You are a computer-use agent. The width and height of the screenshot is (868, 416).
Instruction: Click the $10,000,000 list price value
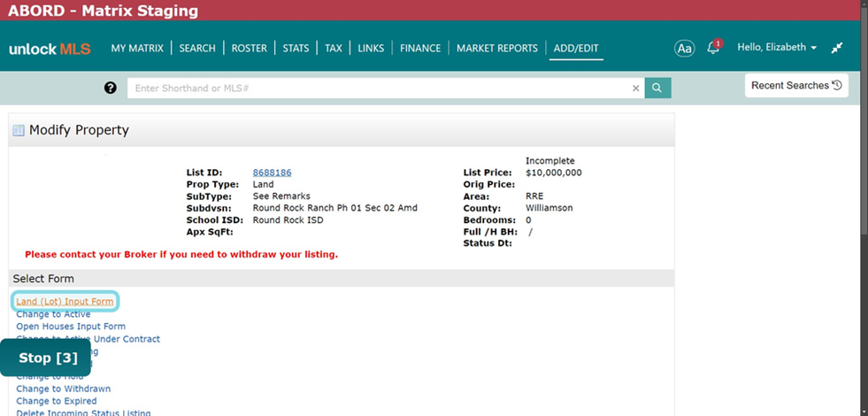(554, 173)
